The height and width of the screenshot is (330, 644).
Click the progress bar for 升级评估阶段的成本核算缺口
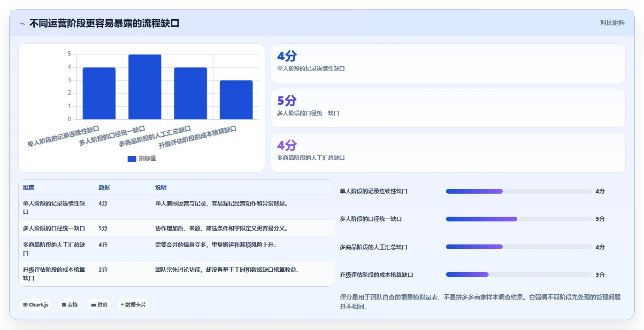click(519, 275)
